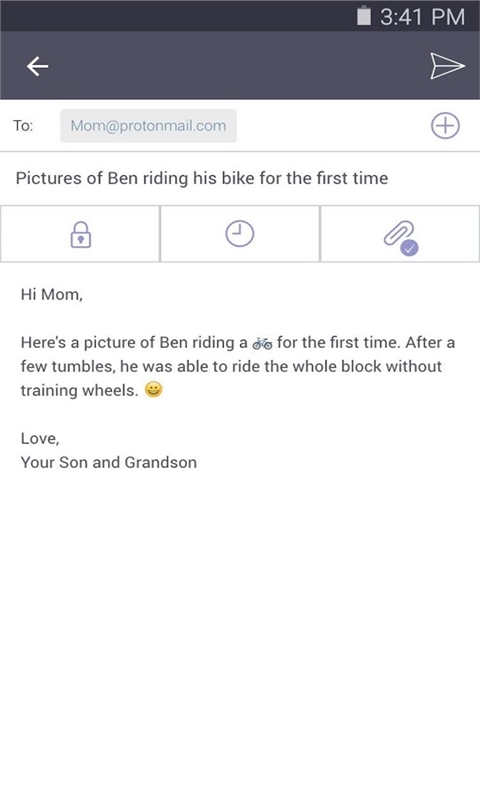Tap the checkmark badge on the paperclip

click(410, 248)
